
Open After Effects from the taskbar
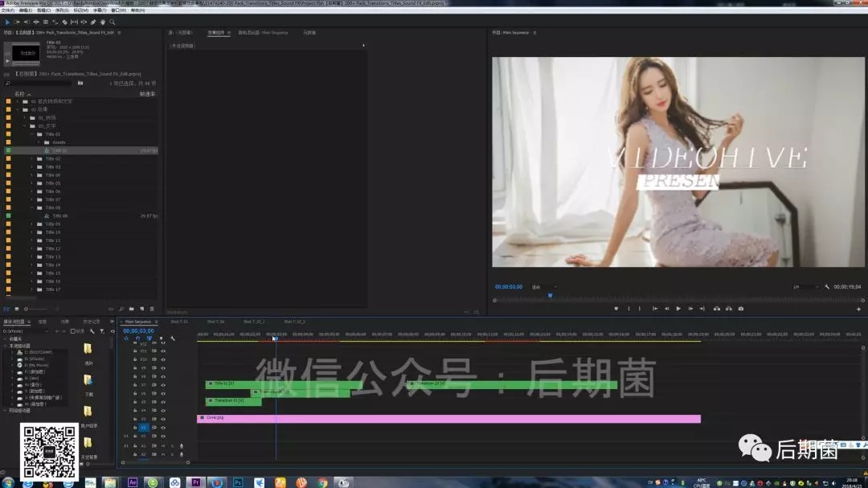[x=133, y=482]
